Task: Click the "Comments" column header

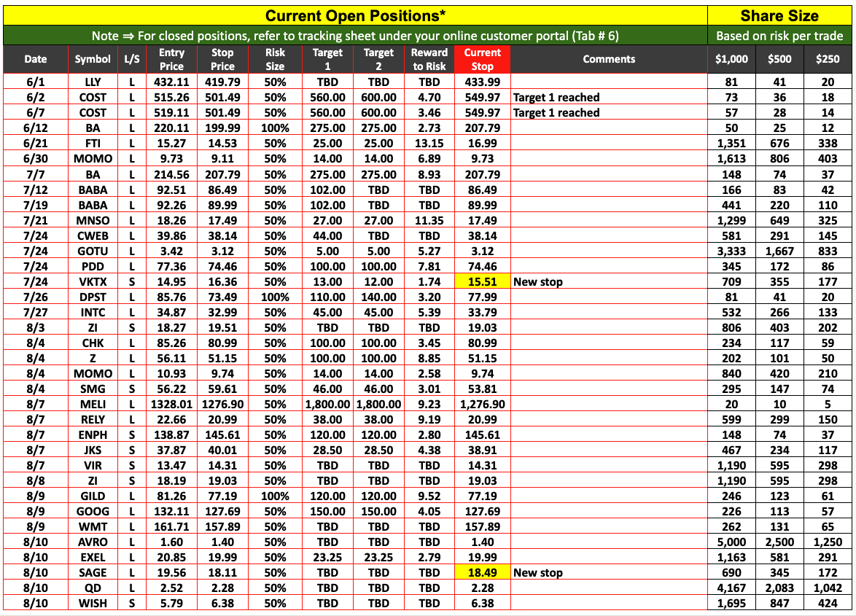Action: (609, 59)
